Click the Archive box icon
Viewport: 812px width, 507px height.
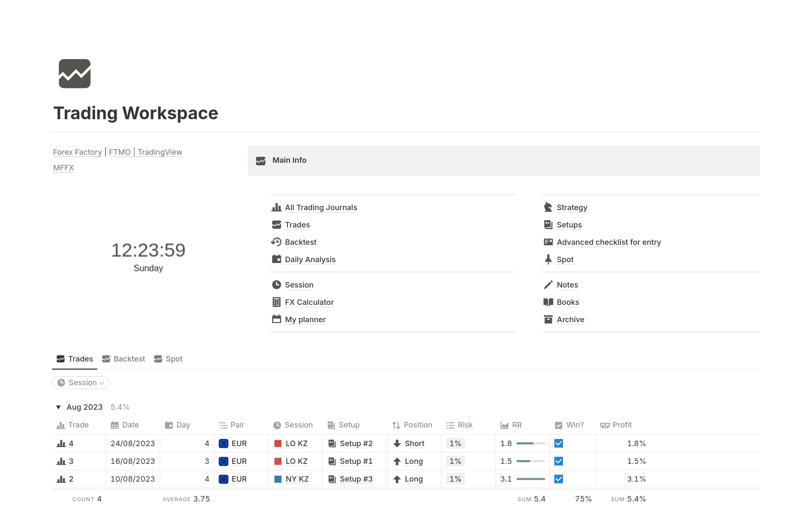point(548,319)
